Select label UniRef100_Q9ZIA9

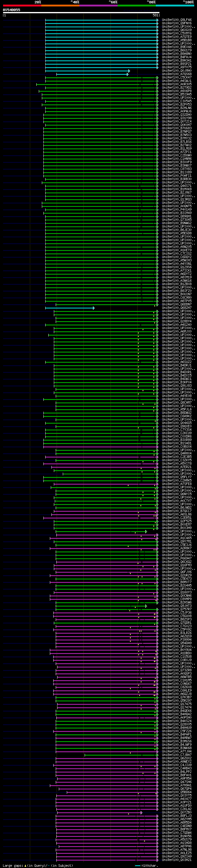176,857
